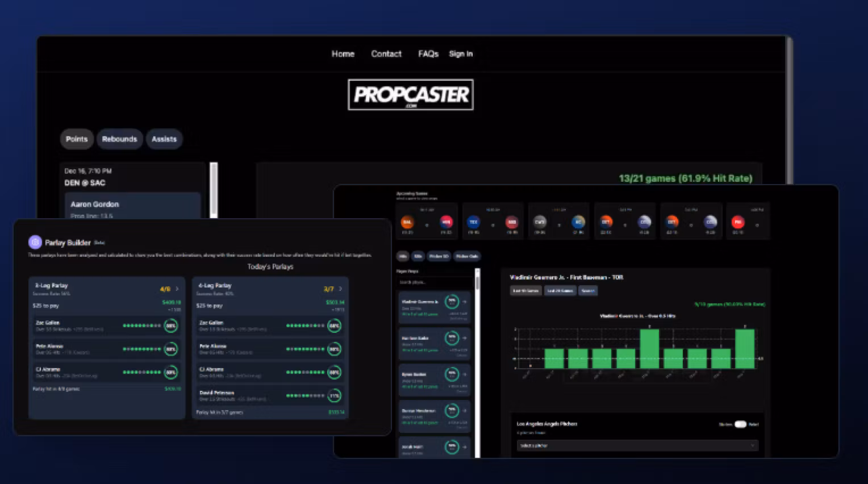The height and width of the screenshot is (484, 868).
Task: Click the Sign In link
Action: tap(461, 53)
